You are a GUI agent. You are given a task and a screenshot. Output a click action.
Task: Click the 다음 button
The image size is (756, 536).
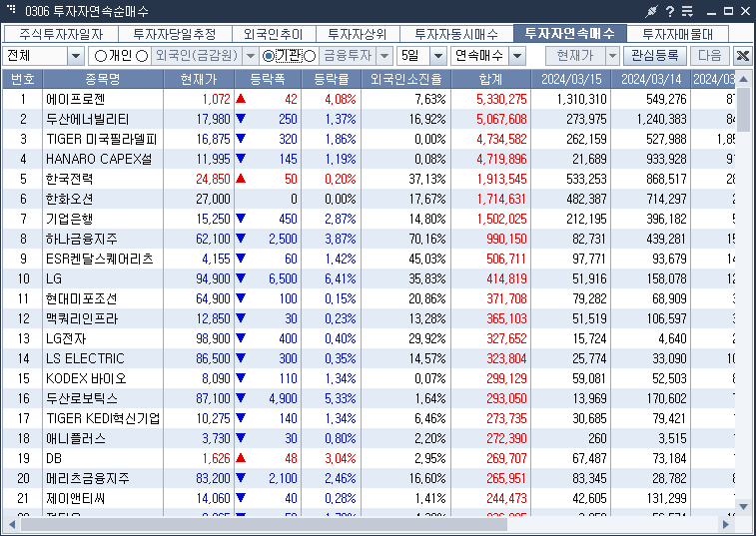[710, 56]
